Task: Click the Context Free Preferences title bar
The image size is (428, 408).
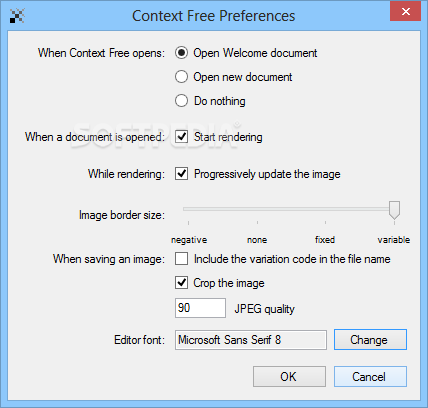Action: [x=213, y=16]
